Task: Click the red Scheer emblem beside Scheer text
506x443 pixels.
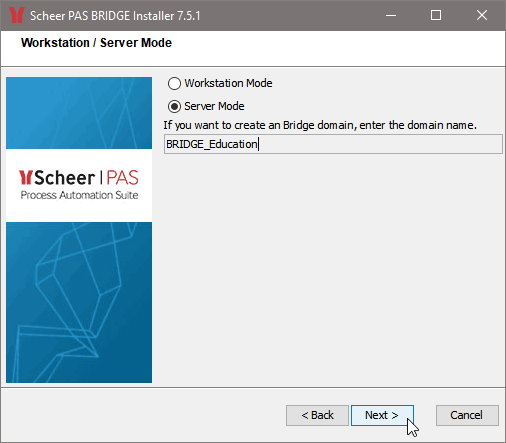Action: pyautogui.click(x=25, y=177)
